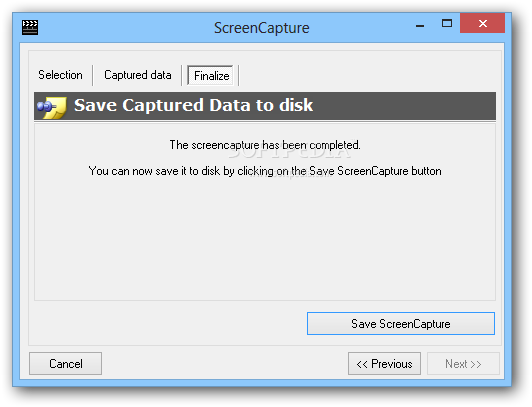Close the ScreenCapture window

482,23
